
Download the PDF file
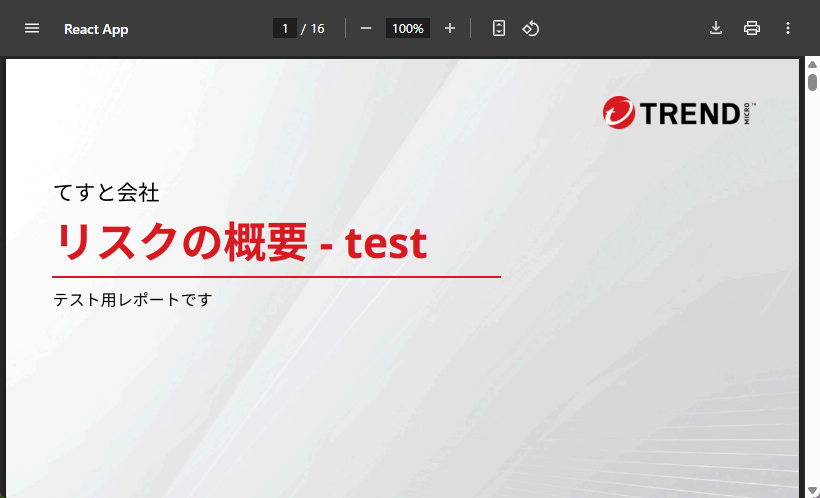point(716,28)
